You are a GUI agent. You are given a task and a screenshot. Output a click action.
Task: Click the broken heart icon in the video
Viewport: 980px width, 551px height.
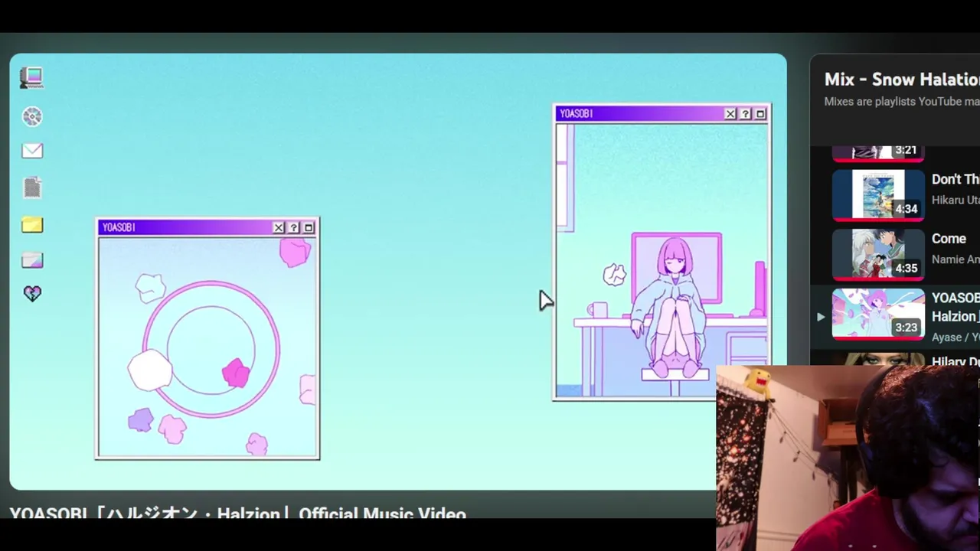pos(32,294)
